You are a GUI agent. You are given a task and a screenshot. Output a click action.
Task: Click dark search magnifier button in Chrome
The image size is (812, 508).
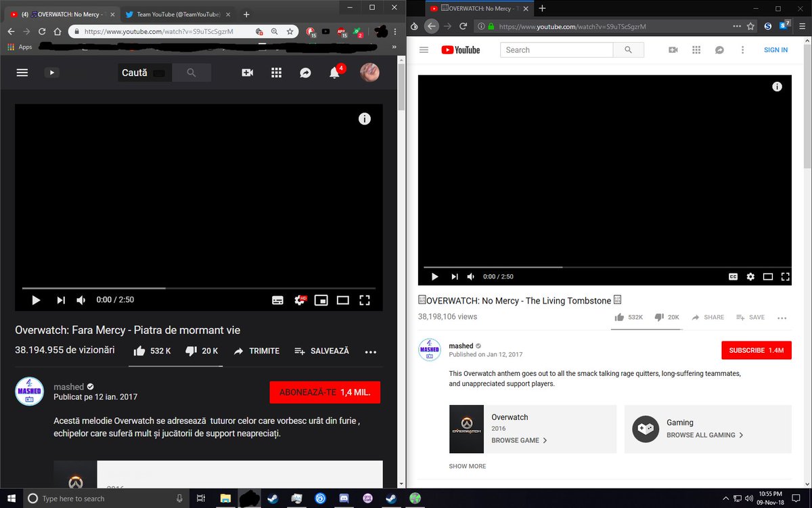click(191, 72)
